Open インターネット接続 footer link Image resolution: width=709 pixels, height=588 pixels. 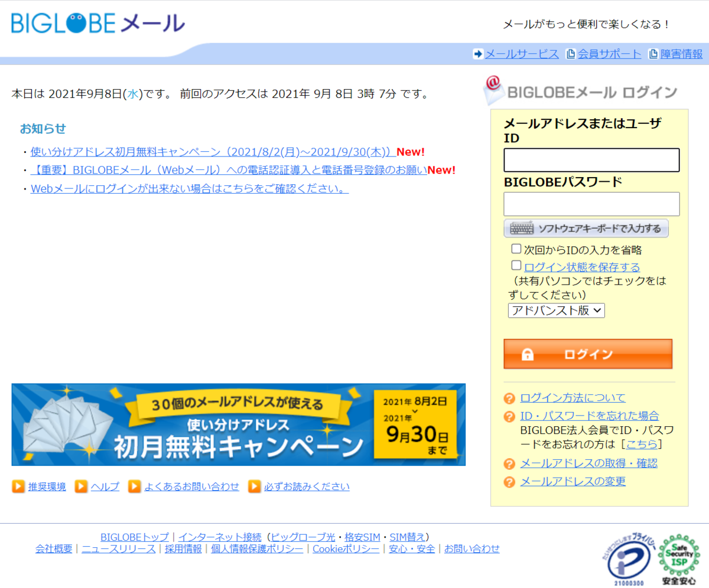click(x=220, y=537)
